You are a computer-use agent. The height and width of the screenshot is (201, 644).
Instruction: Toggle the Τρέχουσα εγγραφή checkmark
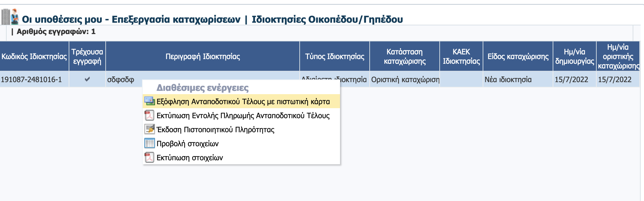87,79
